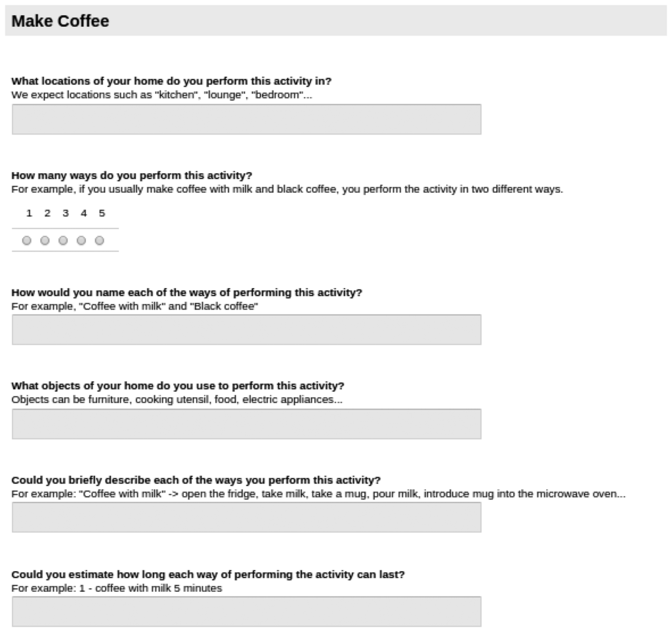Focus the field for describing each way

point(246,517)
